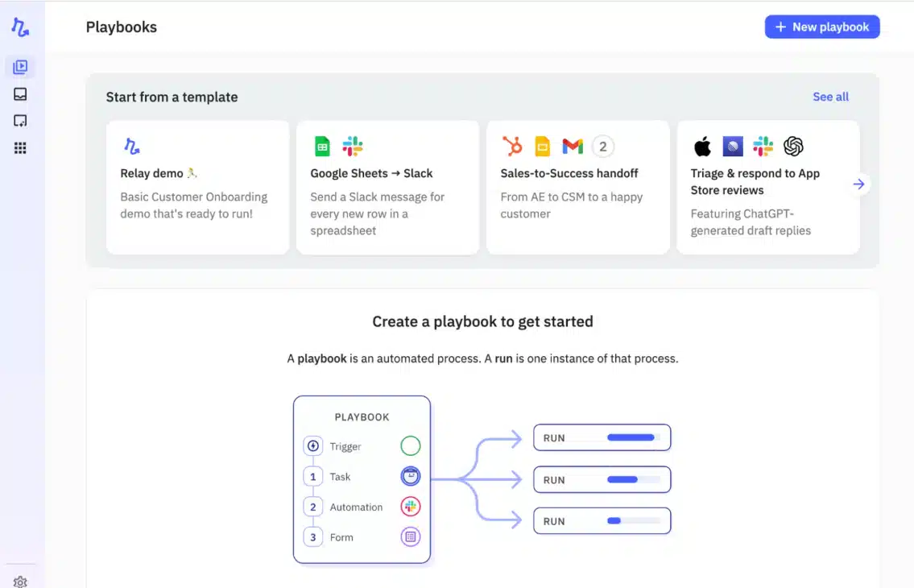Click the Trigger lightning icon in Playbook diagram
Image resolution: width=914 pixels, height=588 pixels.
click(x=312, y=445)
